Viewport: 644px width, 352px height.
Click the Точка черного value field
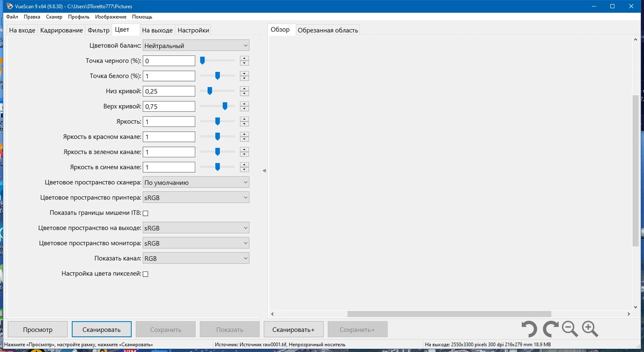169,61
